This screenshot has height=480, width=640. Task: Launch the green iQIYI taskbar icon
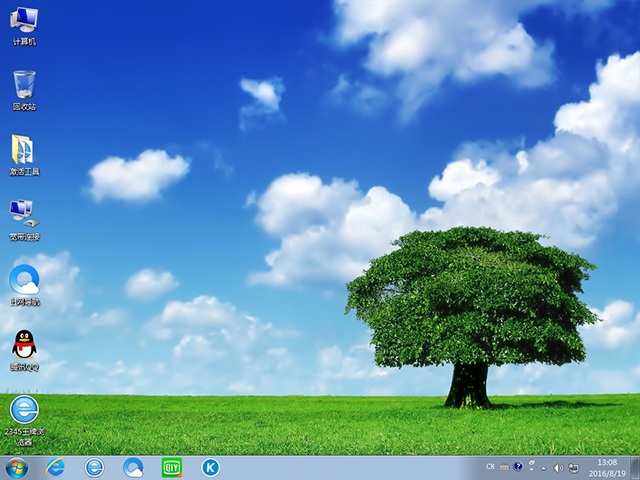pyautogui.click(x=171, y=467)
